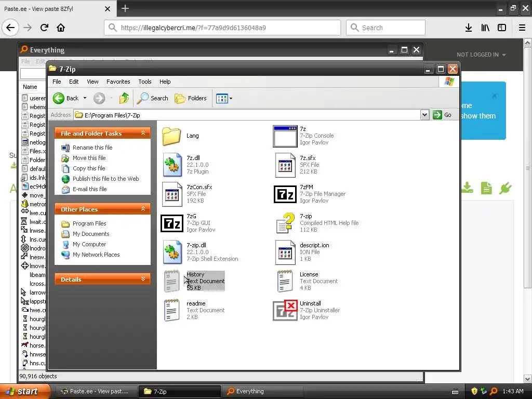Select the 7zCon.sfx file icon
The width and height of the screenshot is (532, 399).
172,194
